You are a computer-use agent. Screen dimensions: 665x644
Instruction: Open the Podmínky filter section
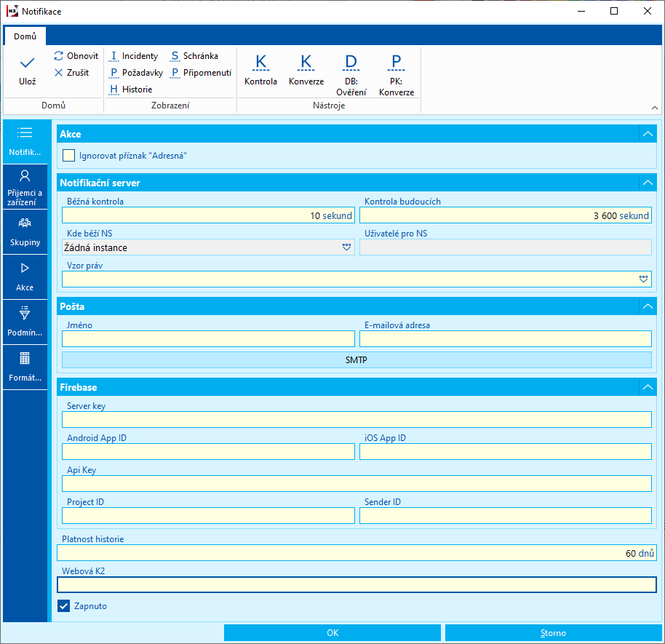click(25, 321)
